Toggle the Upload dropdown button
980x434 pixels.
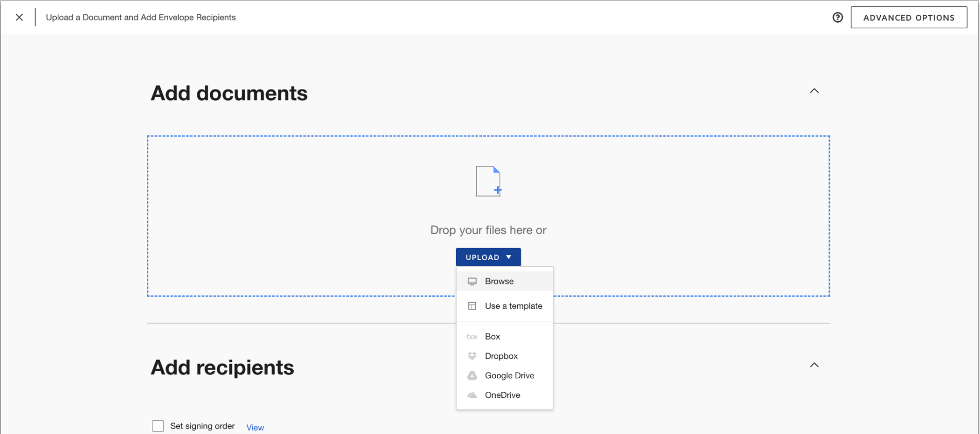[488, 257]
